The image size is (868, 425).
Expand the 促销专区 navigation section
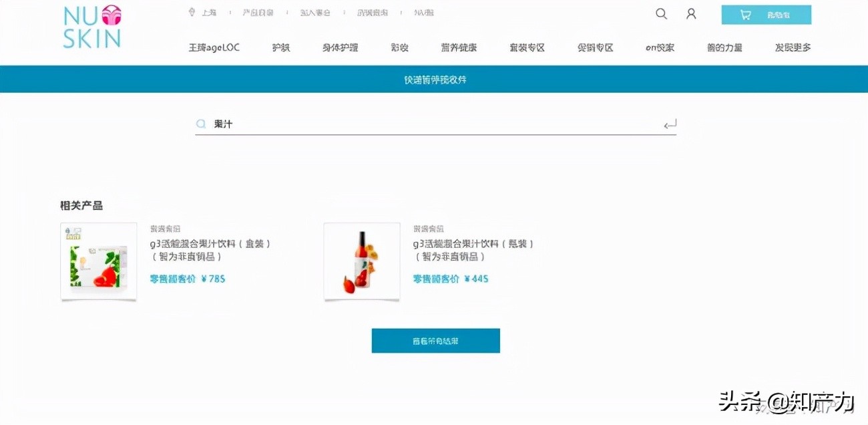[x=594, y=47]
